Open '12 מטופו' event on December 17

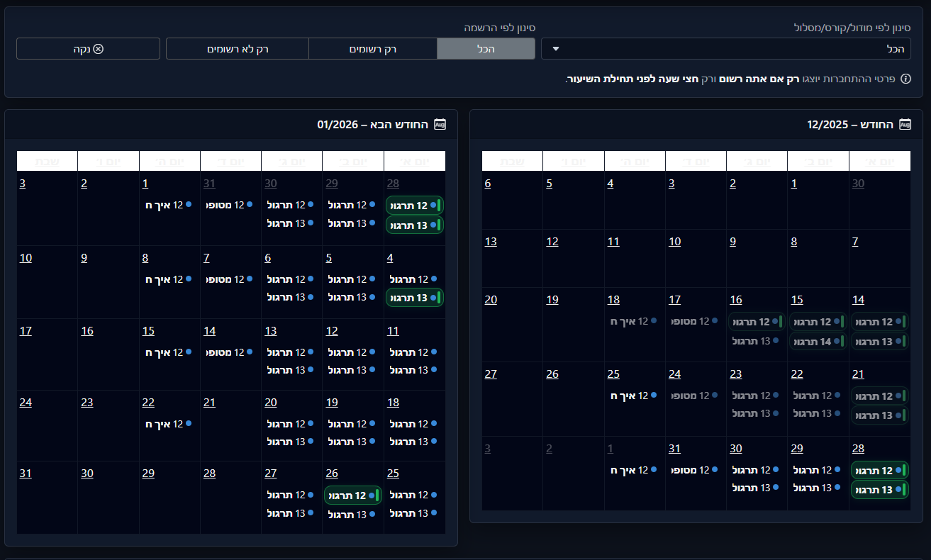(x=696, y=321)
